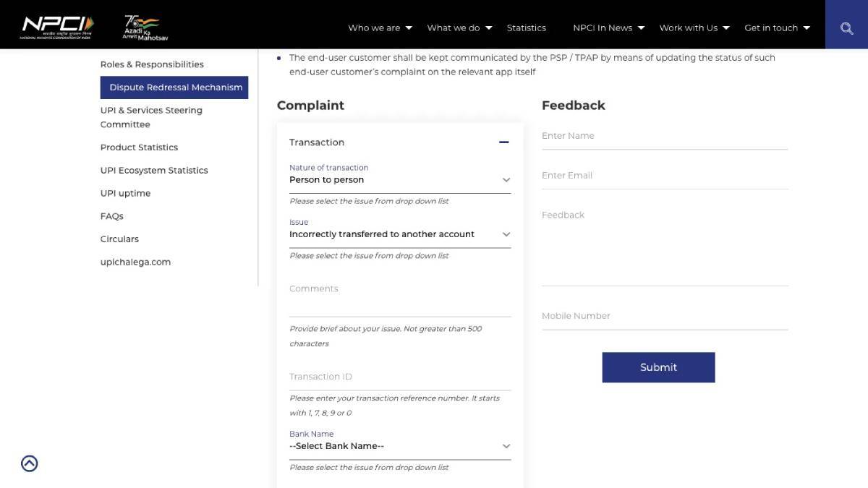
Task: Focus the Enter Name field
Action: point(664,136)
